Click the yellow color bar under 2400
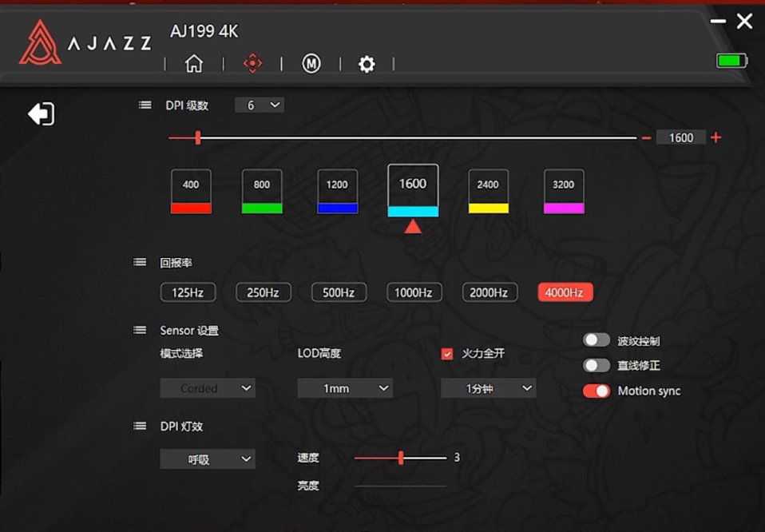The height and width of the screenshot is (532, 765). point(489,208)
